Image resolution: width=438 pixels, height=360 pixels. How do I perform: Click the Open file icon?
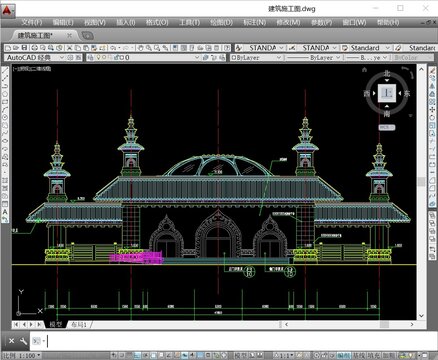coord(16,48)
